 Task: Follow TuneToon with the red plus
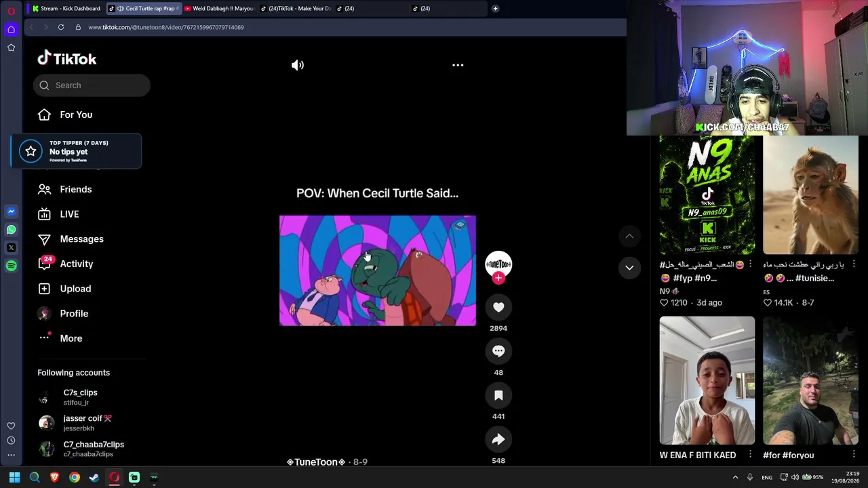[498, 278]
